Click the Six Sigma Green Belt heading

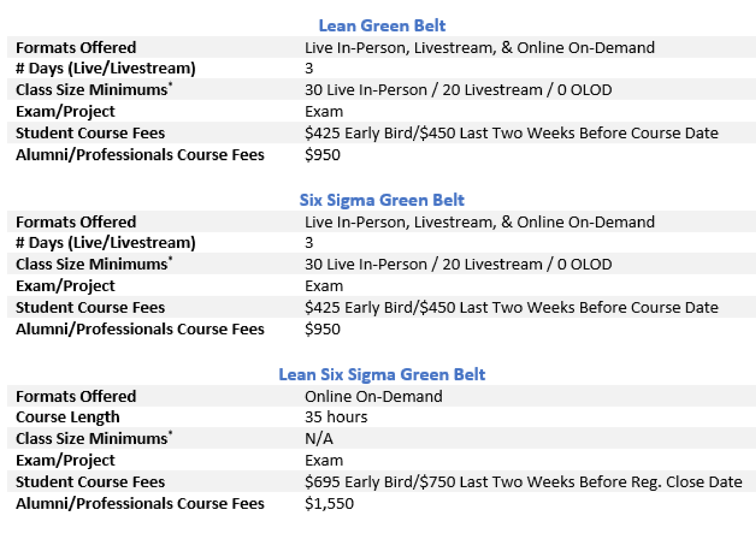click(382, 200)
